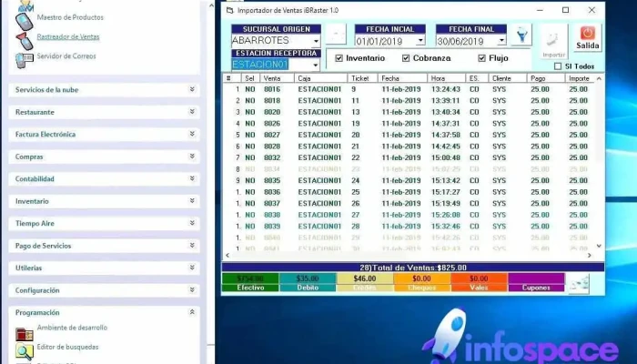
Task: Select the row for venta 8038
Action: click(409, 215)
